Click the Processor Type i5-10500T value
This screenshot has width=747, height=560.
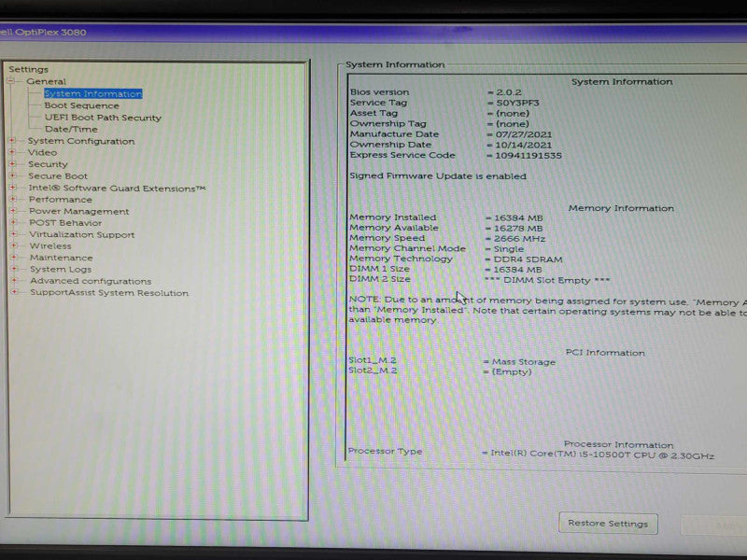(x=602, y=455)
